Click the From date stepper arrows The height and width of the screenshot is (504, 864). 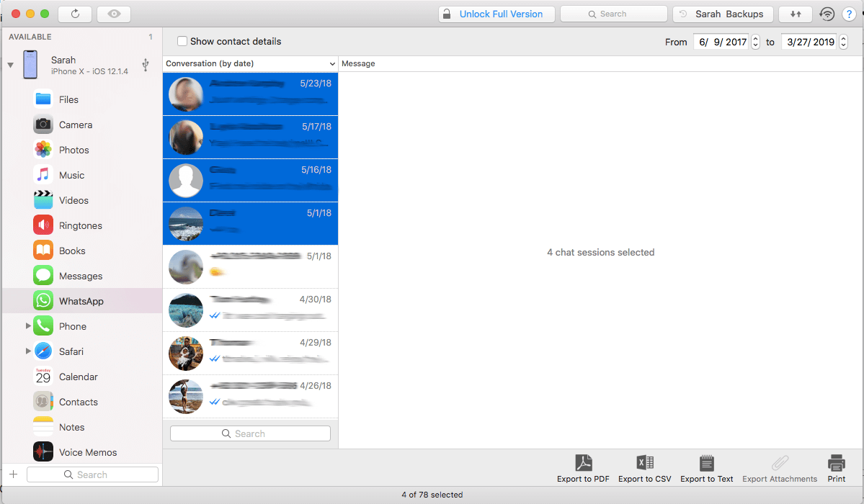pyautogui.click(x=755, y=42)
